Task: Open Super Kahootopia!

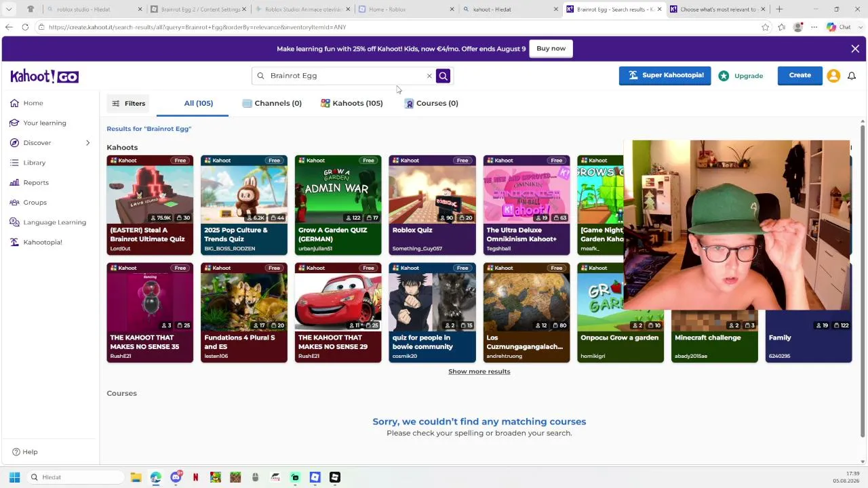Action: point(665,76)
